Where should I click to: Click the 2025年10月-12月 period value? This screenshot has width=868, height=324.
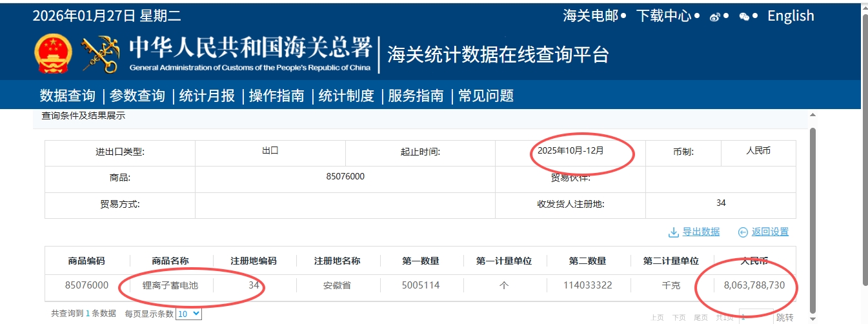569,150
